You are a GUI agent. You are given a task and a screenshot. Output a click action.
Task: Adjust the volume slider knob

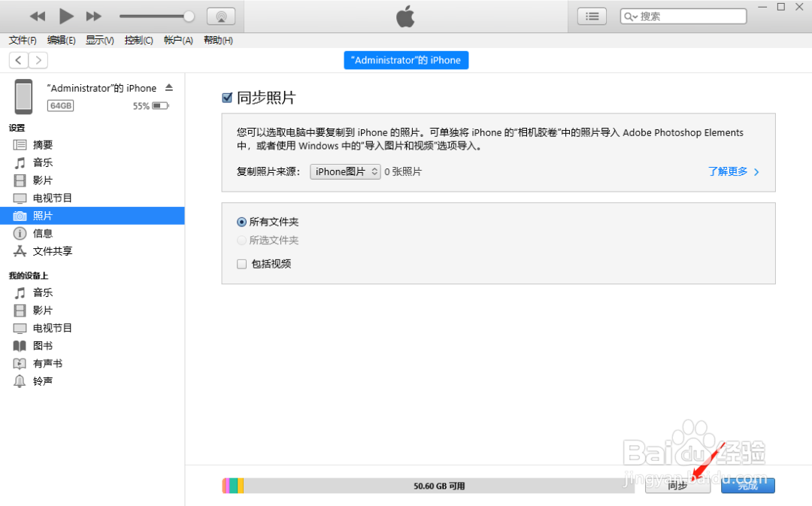(189, 17)
